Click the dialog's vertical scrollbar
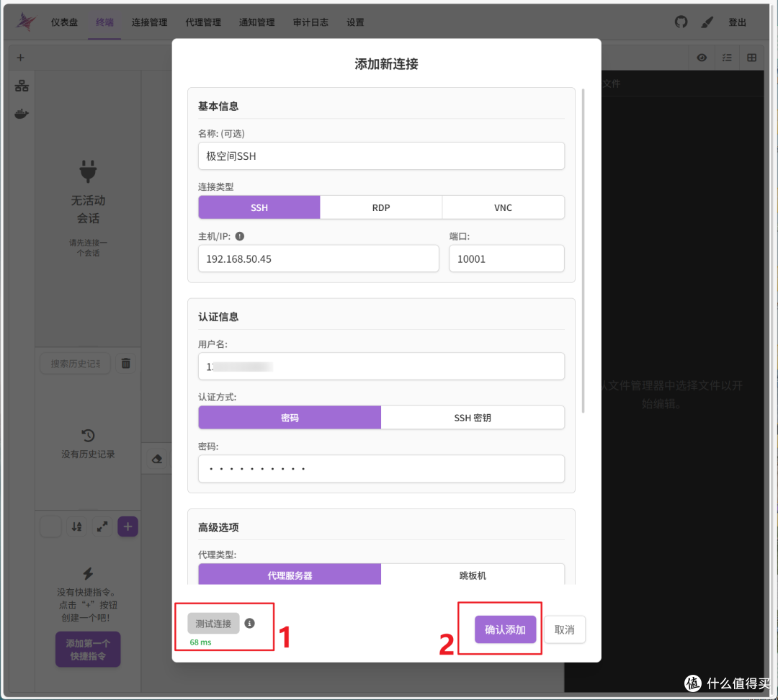 point(583,251)
